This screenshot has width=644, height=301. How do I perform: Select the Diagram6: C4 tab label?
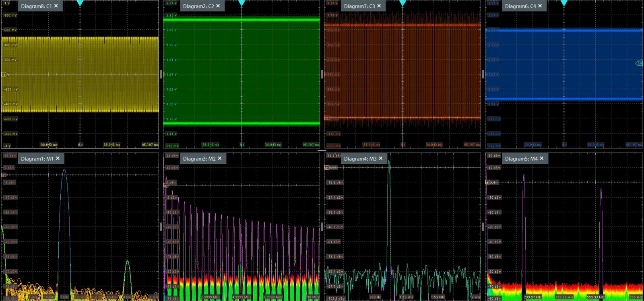(x=520, y=6)
